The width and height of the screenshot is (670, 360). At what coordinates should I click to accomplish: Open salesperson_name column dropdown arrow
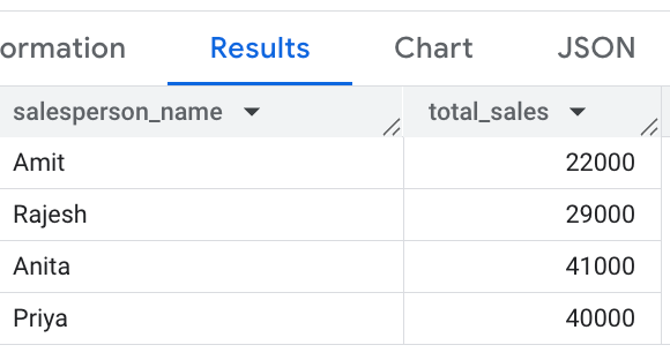252,112
